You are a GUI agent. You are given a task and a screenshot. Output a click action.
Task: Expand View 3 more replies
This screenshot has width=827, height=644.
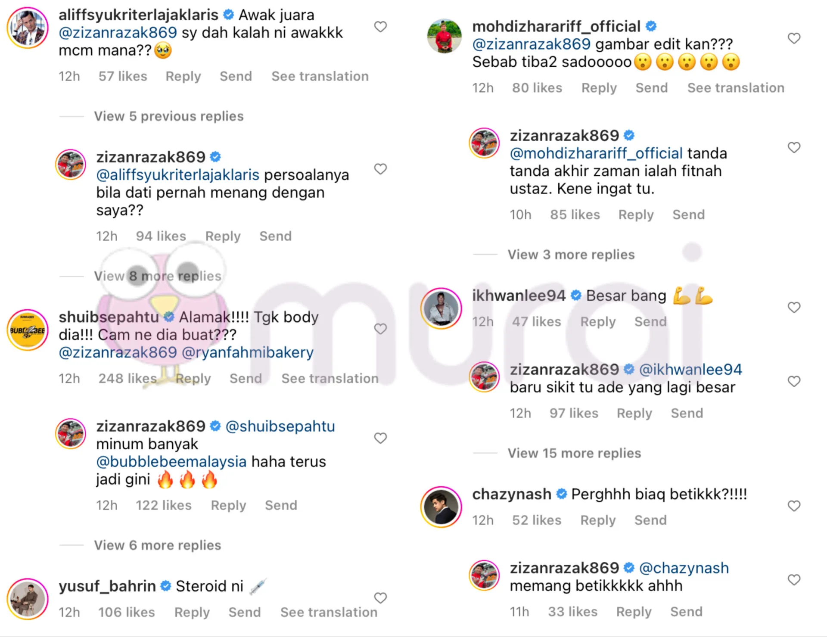571,255
